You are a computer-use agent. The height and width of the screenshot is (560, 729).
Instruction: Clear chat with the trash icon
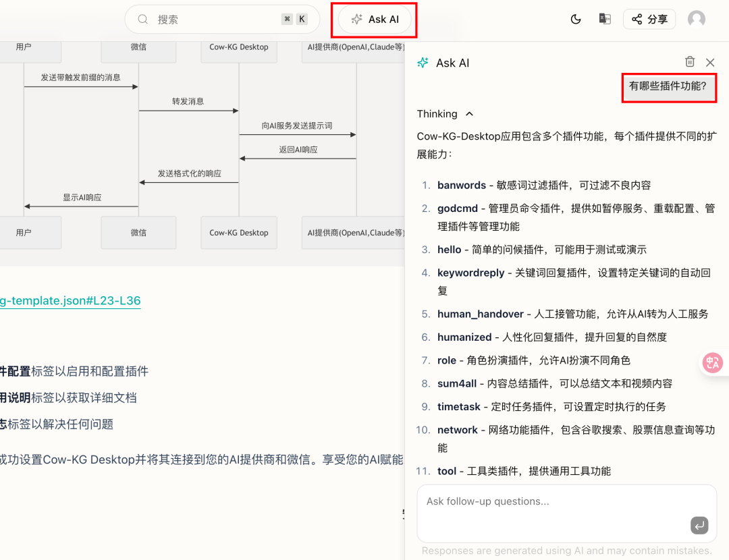[689, 62]
